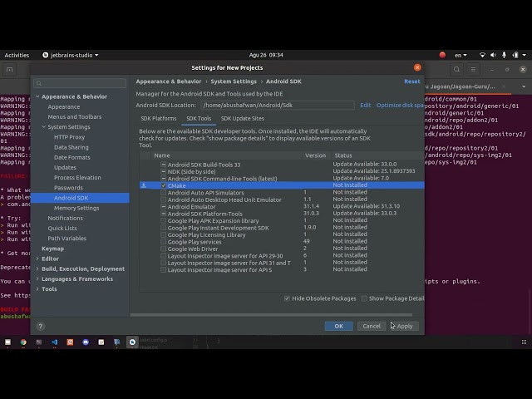Screen dimensions: 532x399
Task: Open the Discord icon in the taskbar
Action: point(86,342)
